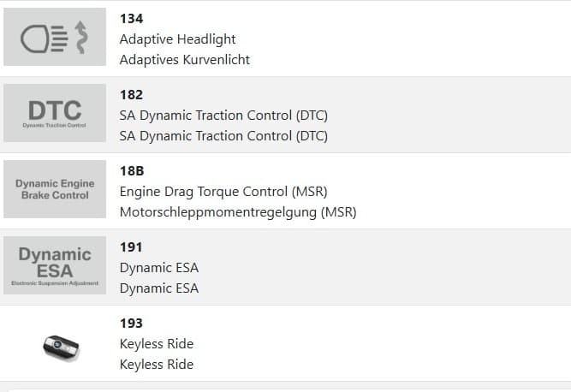The height and width of the screenshot is (392, 571).
Task: Open the Keyless Ride key fob image
Action: (x=60, y=346)
